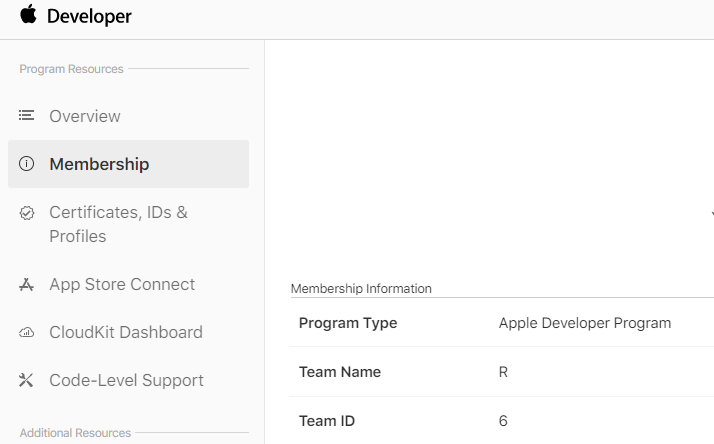Click the Membership Information heading
This screenshot has height=444, width=714.
click(x=361, y=289)
